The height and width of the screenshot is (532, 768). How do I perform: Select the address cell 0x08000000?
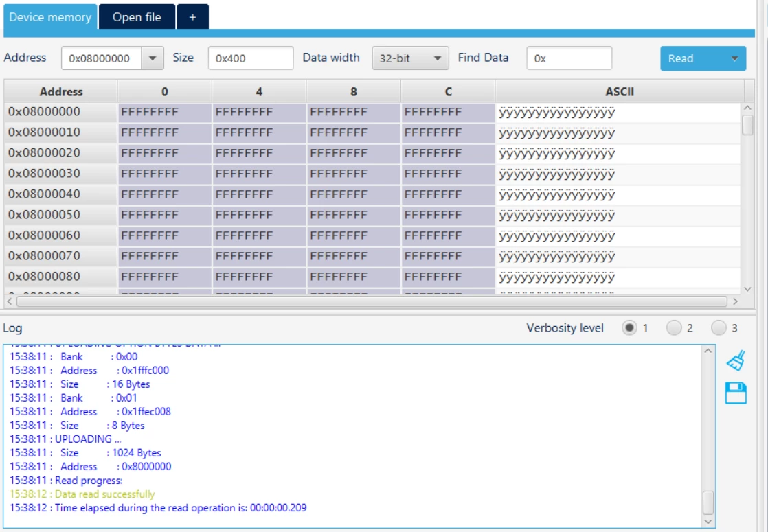click(60, 112)
